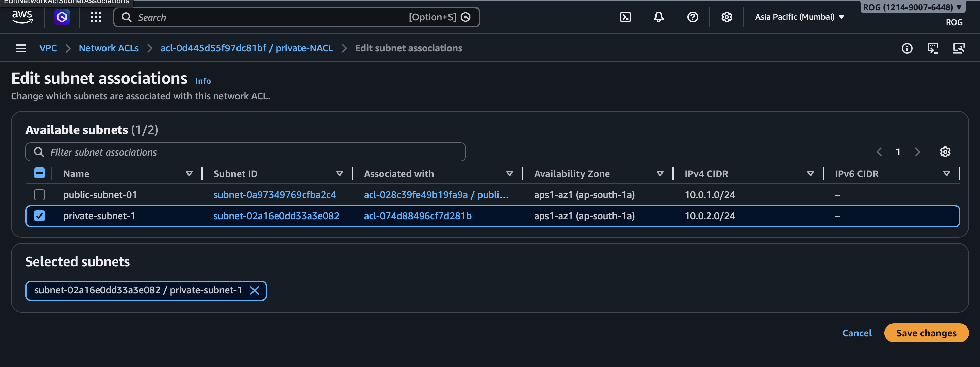Click the help question mark icon
Screen dimensions: 980x367
point(692,17)
